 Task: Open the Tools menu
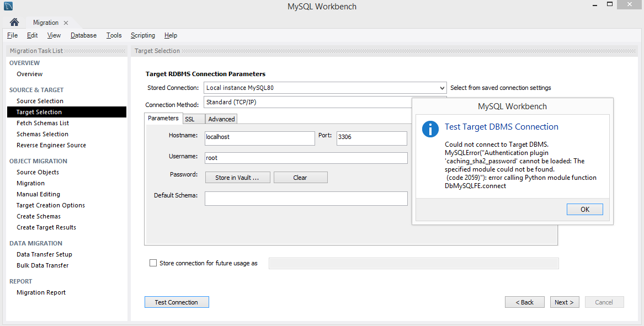click(114, 35)
